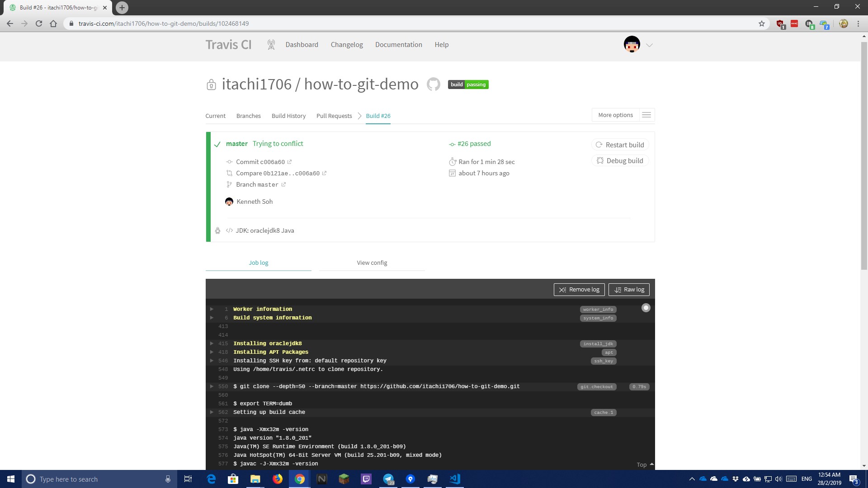
Task: Open the Windows notification center
Action: 854,479
